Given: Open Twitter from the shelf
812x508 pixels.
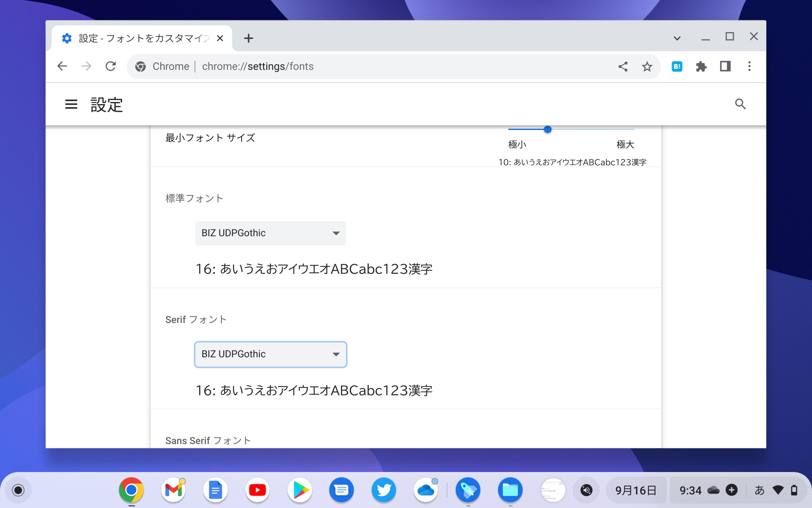Looking at the screenshot, I should click(x=384, y=490).
